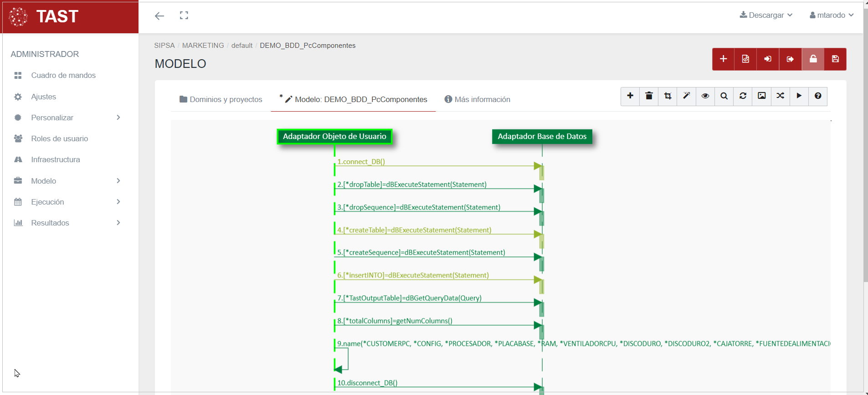The image size is (868, 395).
Task: Click the MARKETING breadcrumb link
Action: (203, 46)
